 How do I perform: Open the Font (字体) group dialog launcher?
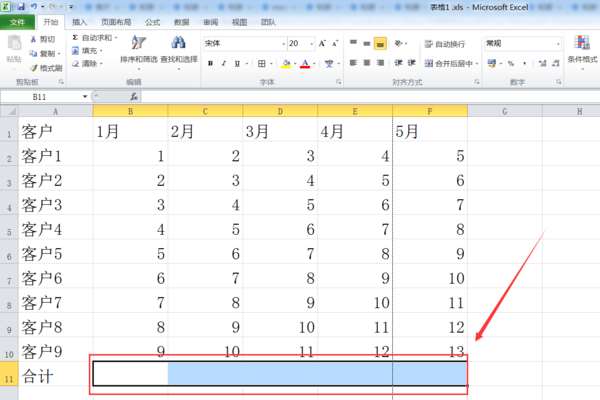[339, 82]
